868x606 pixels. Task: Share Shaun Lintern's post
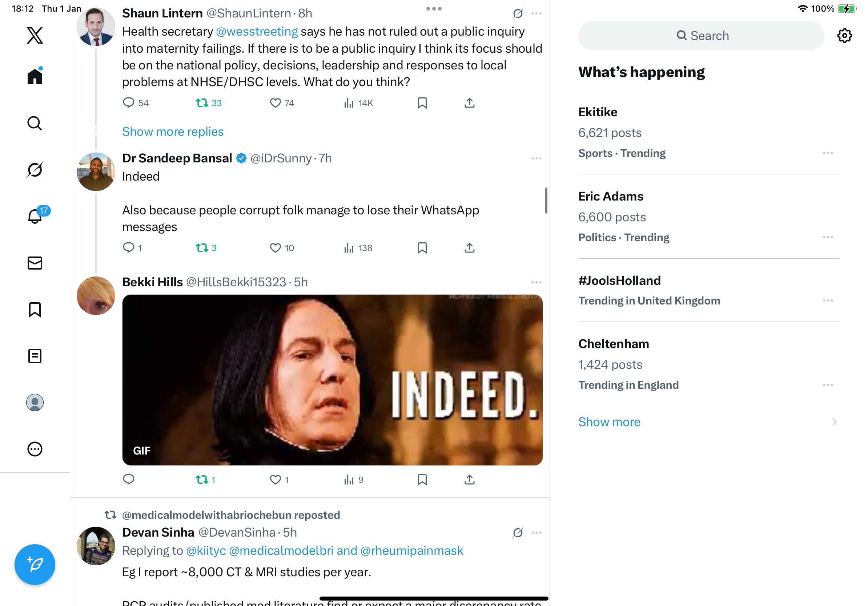pos(470,103)
